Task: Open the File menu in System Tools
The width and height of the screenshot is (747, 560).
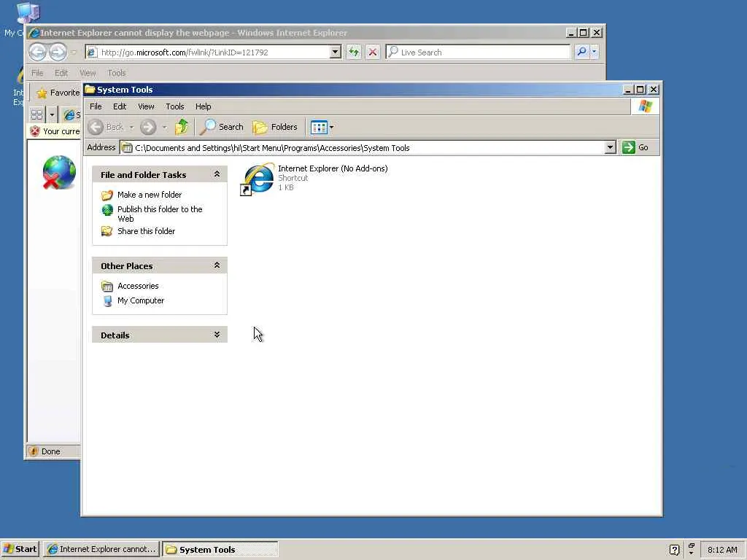Action: point(96,106)
